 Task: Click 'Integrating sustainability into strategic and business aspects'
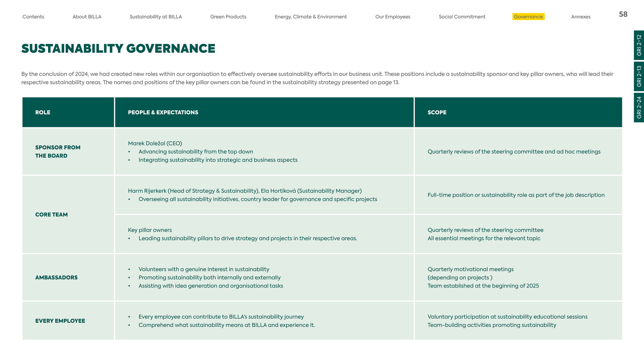[218, 160]
